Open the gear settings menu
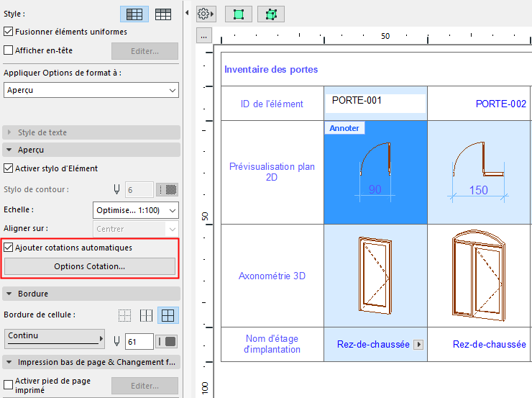The height and width of the screenshot is (398, 532). click(x=206, y=14)
